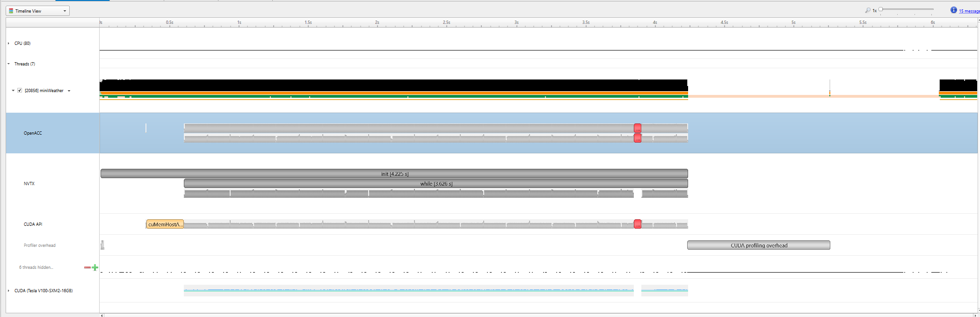The height and width of the screenshot is (317, 980).
Task: Select the cuMemHostAlloc API call block
Action: coord(165,224)
